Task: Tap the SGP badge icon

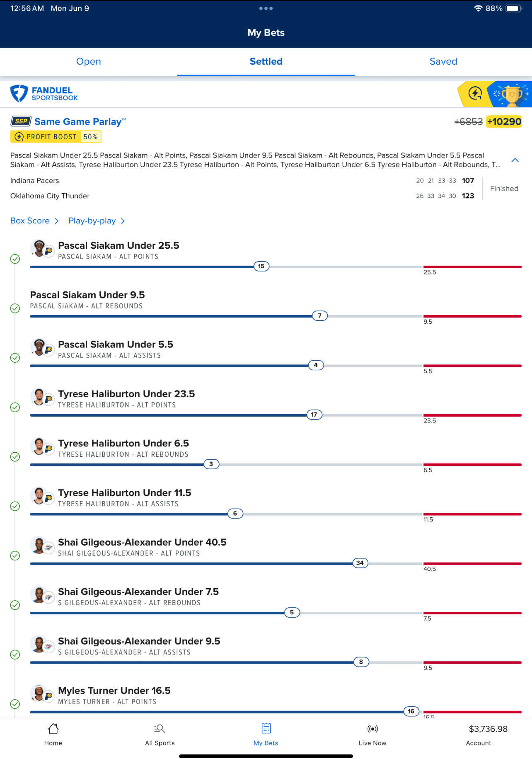Action: tap(21, 121)
